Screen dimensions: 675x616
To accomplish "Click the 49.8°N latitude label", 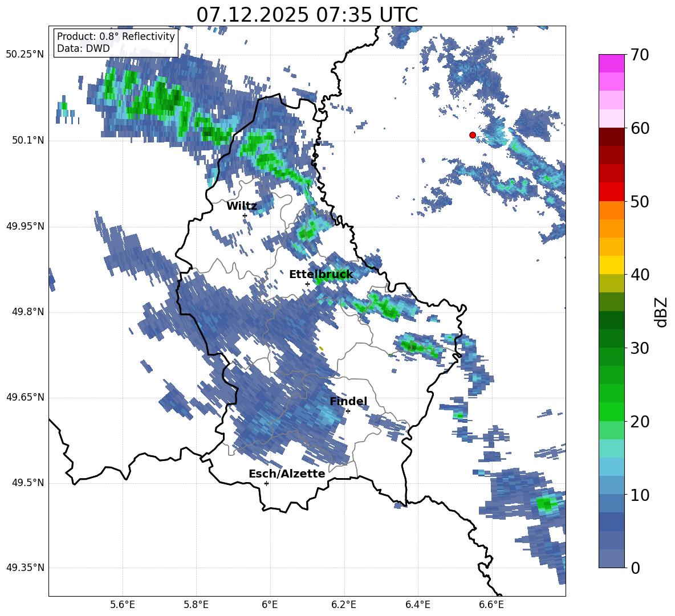I will tap(27, 312).
